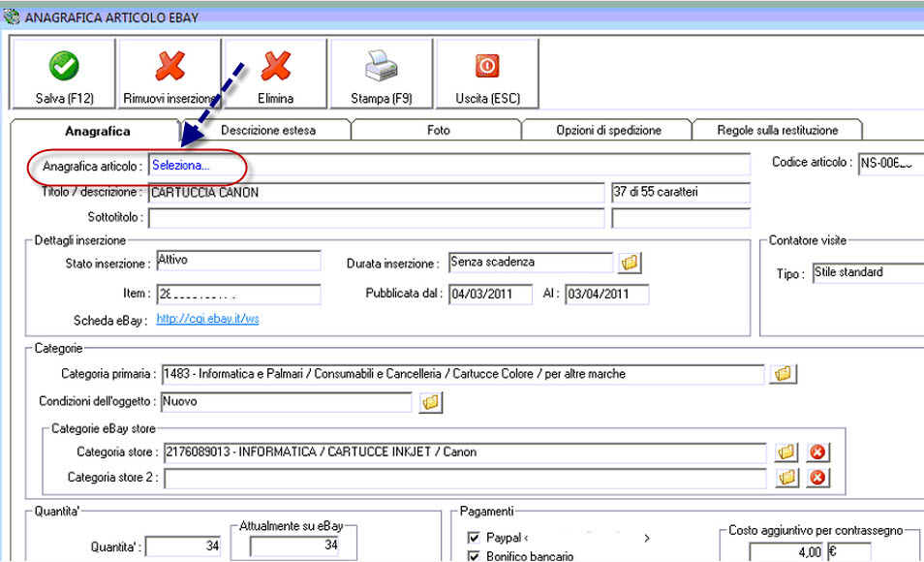
Task: Click Costo aggiuntivo per contrassegno amount 4,00
Action: [x=786, y=552]
